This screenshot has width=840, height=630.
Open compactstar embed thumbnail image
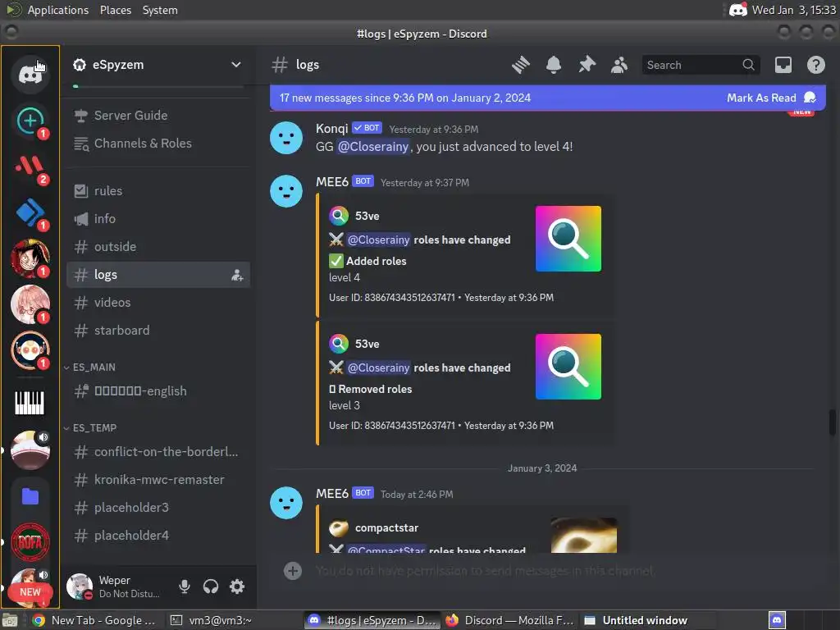coord(584,535)
